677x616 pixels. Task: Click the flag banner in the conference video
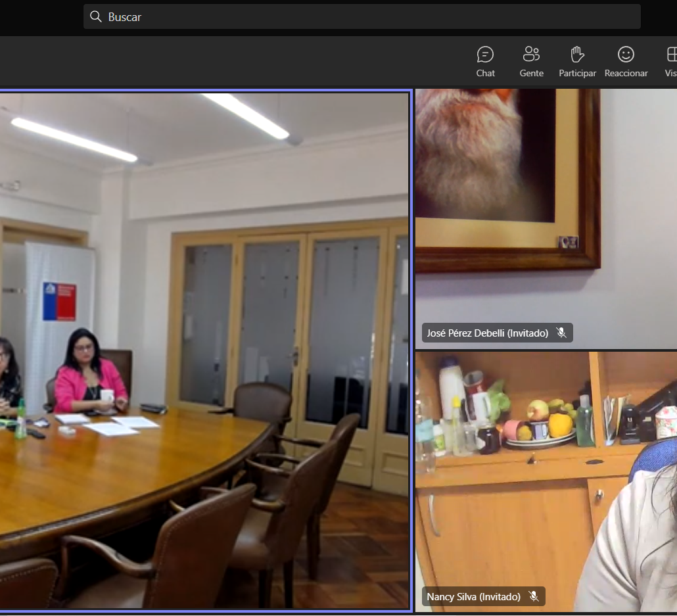[59, 302]
